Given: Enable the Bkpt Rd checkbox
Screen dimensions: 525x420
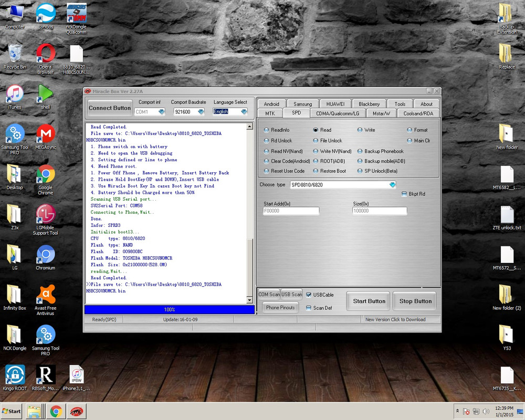Looking at the screenshot, I should 404,194.
